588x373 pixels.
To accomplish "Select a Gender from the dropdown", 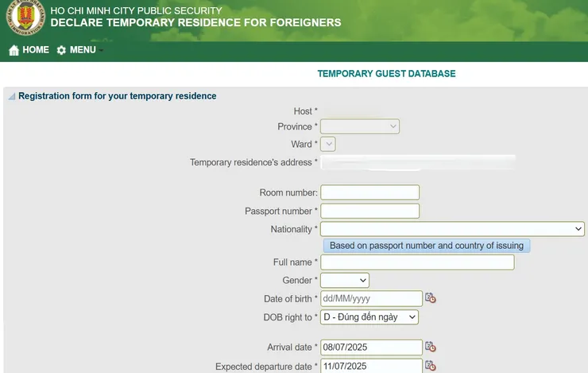I will point(345,280).
